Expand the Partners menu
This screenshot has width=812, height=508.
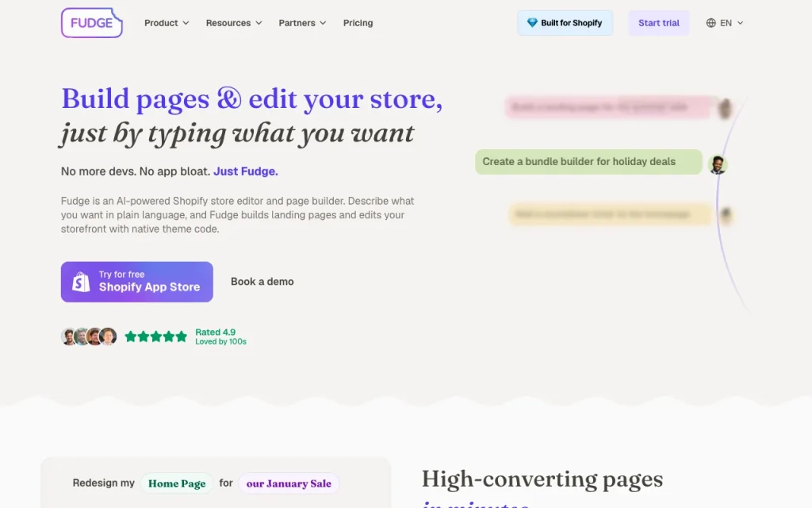tap(302, 23)
